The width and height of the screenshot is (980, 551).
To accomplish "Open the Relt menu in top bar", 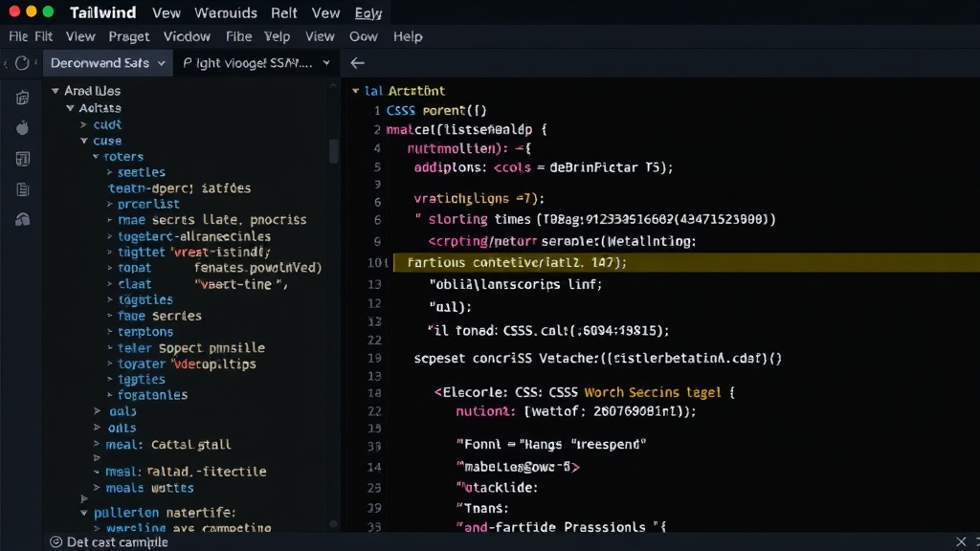I will tap(283, 12).
